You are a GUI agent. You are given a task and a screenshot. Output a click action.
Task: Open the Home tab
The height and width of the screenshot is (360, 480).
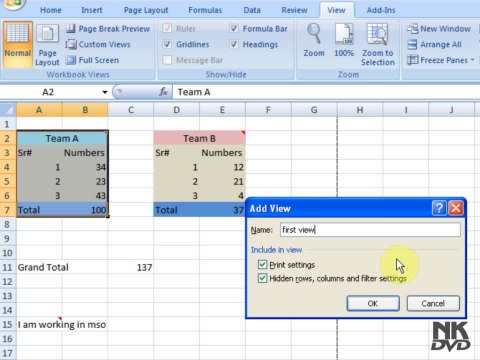(51, 10)
